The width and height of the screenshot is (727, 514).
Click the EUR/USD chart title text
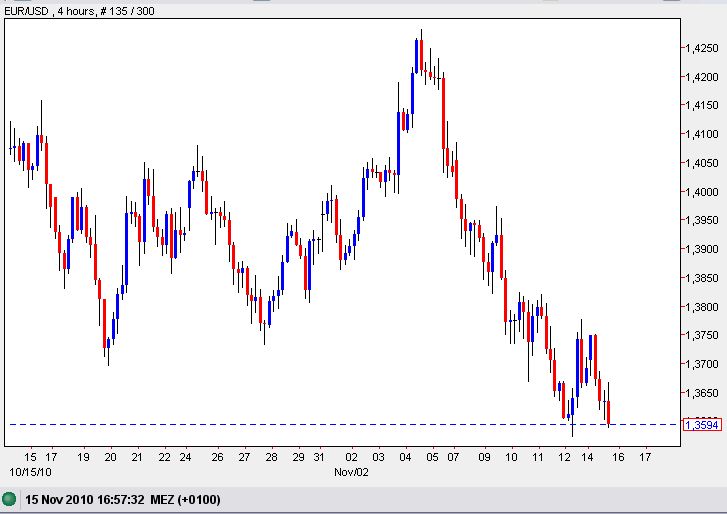point(79,11)
